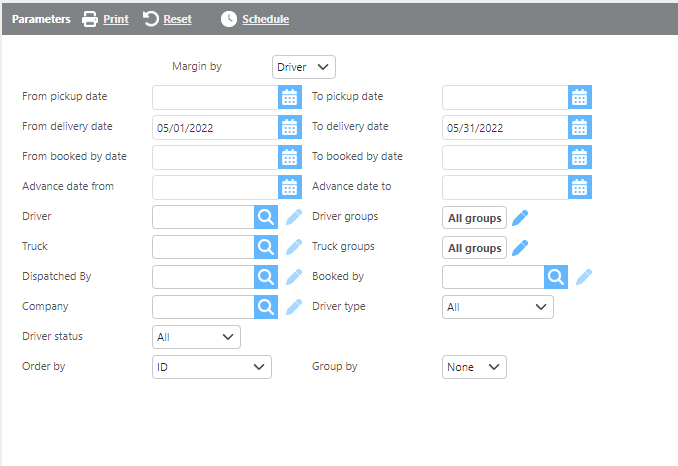Open calendar for From pickup date
This screenshot has height=466, width=678.
(289, 97)
